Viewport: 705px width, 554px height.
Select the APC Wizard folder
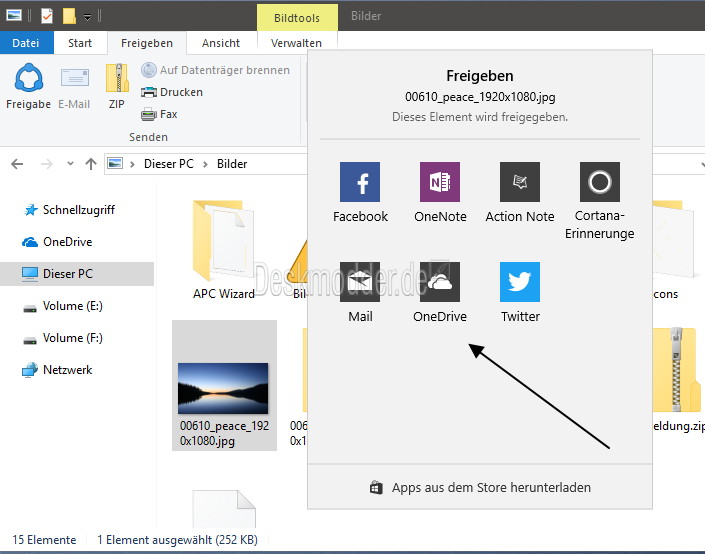pos(223,250)
